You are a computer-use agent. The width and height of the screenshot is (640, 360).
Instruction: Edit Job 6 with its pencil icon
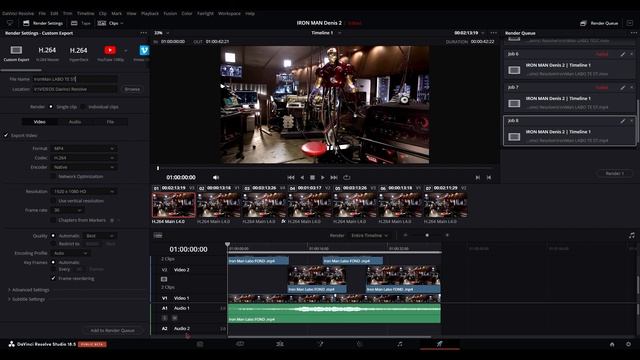623,54
